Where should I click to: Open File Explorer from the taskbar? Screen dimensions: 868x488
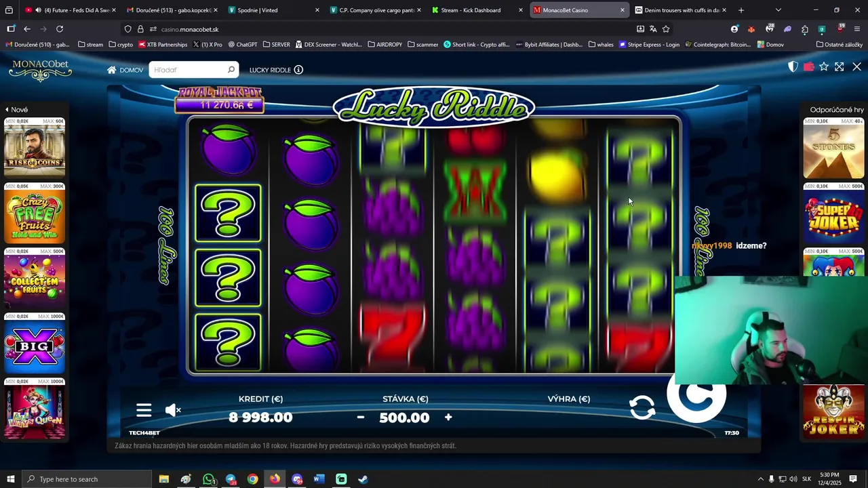coord(164,479)
